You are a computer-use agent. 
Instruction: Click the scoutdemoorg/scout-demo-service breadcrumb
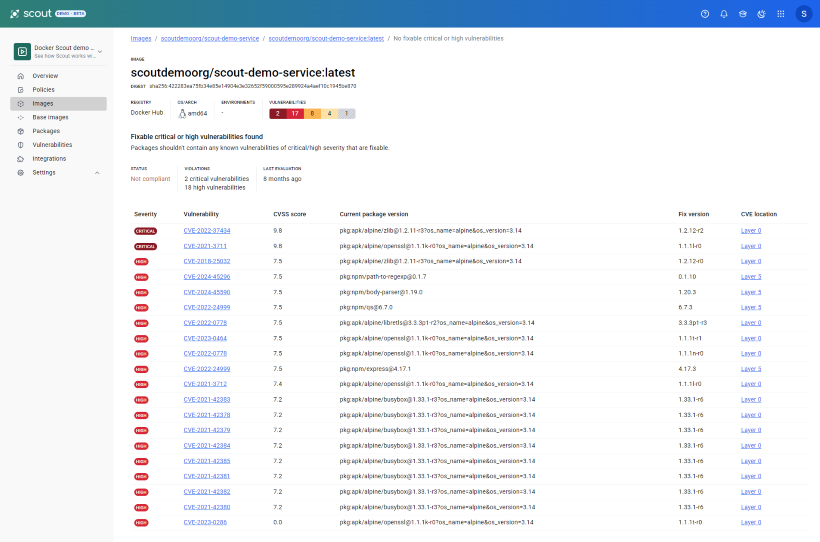pyautogui.click(x=210, y=39)
